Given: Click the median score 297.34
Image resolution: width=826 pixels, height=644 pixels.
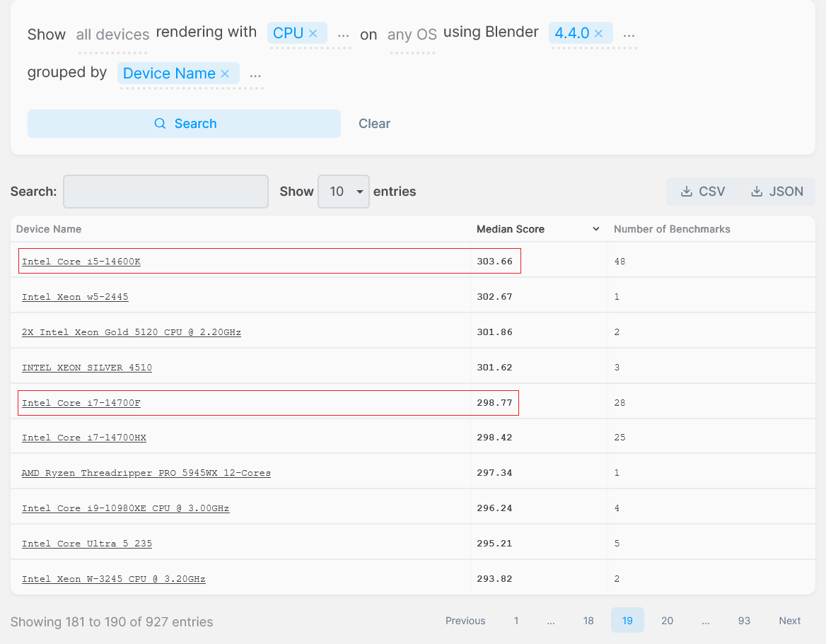Looking at the screenshot, I should pos(494,472).
